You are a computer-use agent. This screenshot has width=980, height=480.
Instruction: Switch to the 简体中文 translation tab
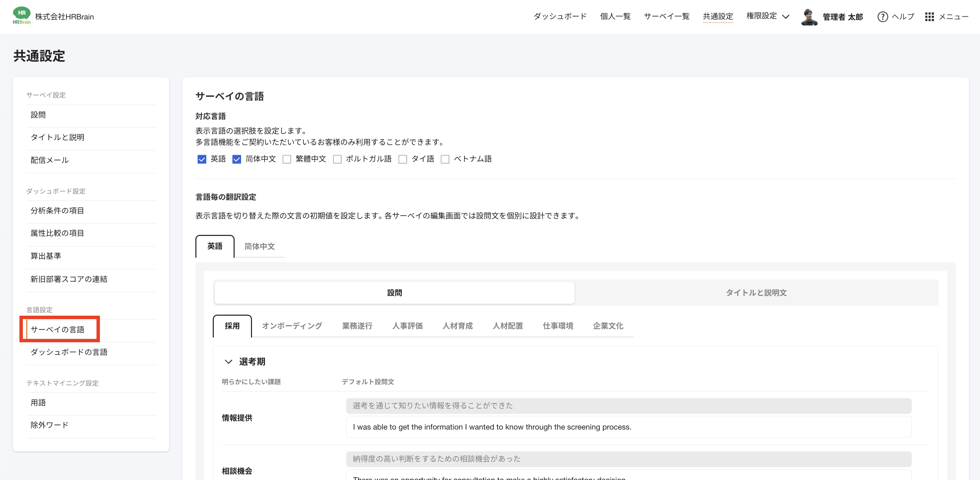[259, 246]
